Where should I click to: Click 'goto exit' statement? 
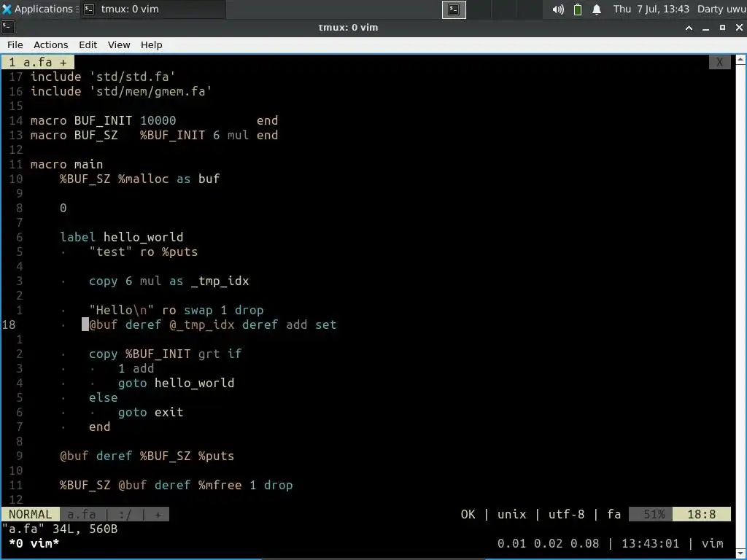[150, 413]
